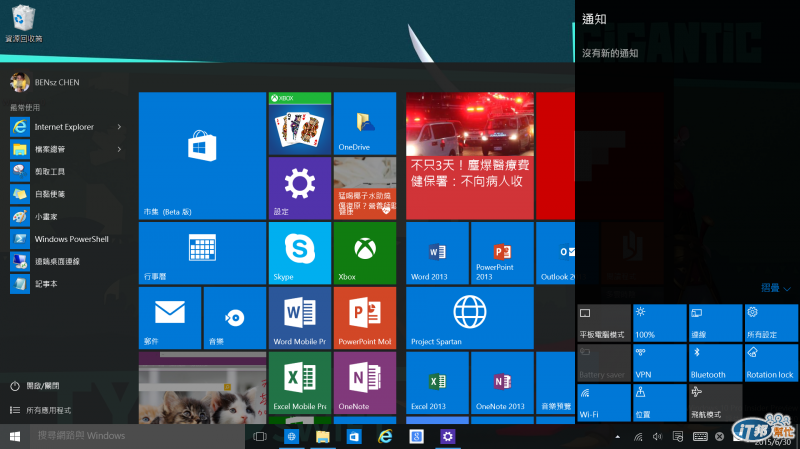Open the Music tile

point(235,318)
